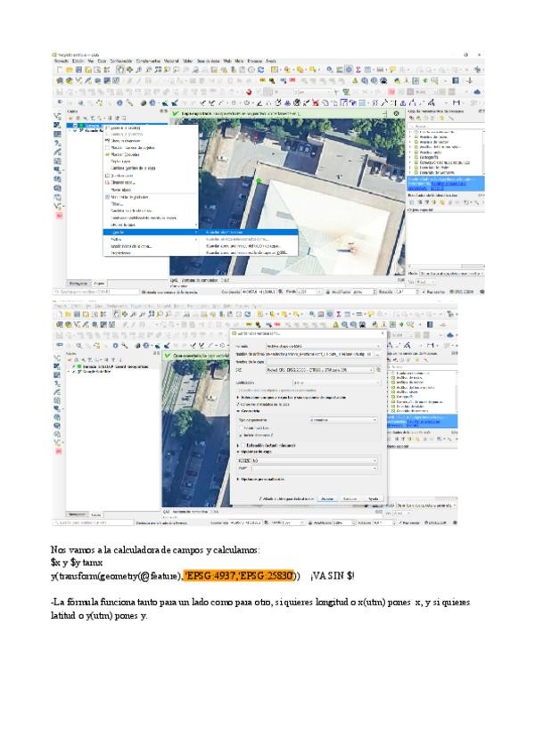Toggle Forzar multi-tipo checkbox in the dialog
The width and height of the screenshot is (535, 756).
[x=241, y=428]
